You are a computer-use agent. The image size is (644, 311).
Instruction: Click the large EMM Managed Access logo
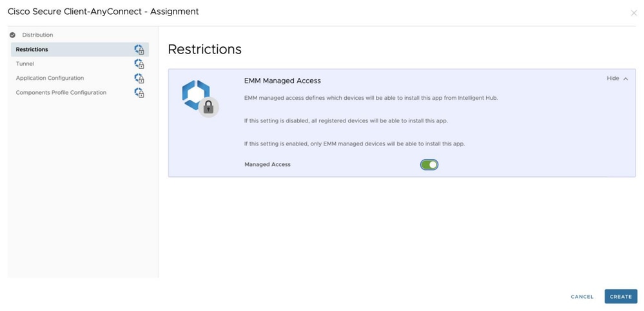(x=200, y=99)
